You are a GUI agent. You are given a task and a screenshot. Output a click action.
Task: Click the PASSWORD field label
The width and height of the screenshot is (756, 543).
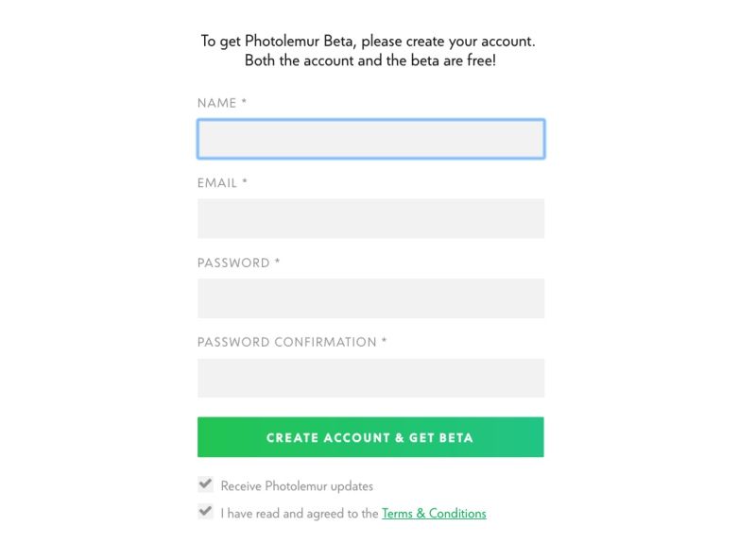(x=233, y=263)
